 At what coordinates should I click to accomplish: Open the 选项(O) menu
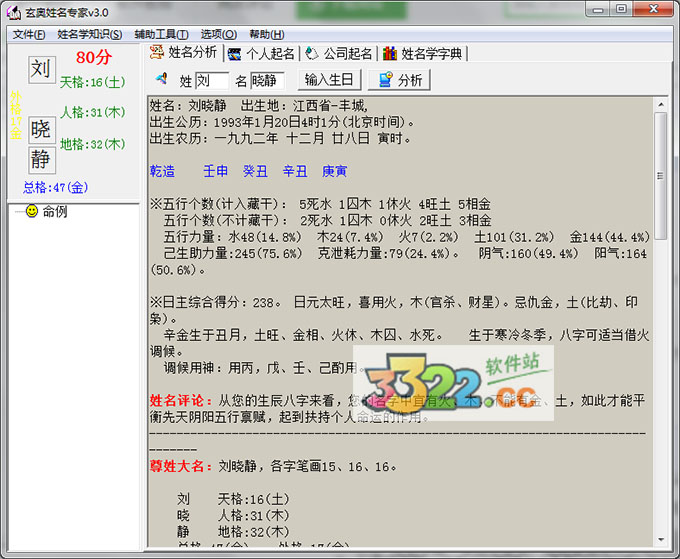pyautogui.click(x=219, y=34)
